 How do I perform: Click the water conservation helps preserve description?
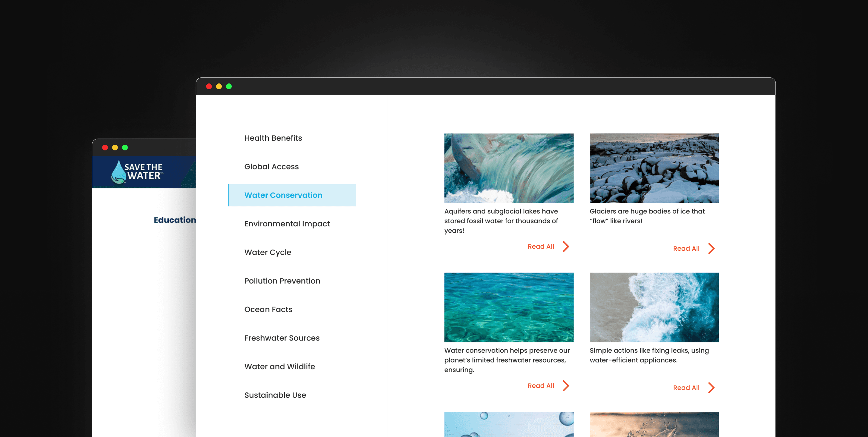point(507,360)
